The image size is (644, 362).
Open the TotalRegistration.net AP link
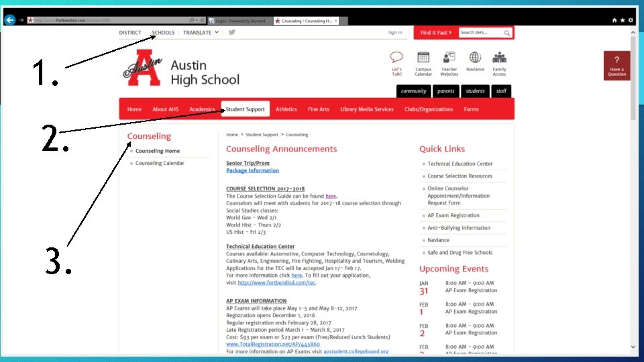point(273,345)
